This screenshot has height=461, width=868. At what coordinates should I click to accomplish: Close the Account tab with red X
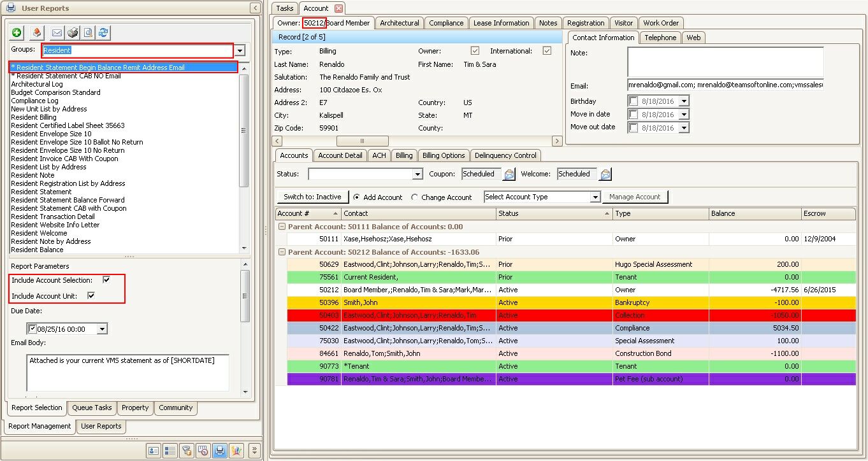[x=338, y=8]
